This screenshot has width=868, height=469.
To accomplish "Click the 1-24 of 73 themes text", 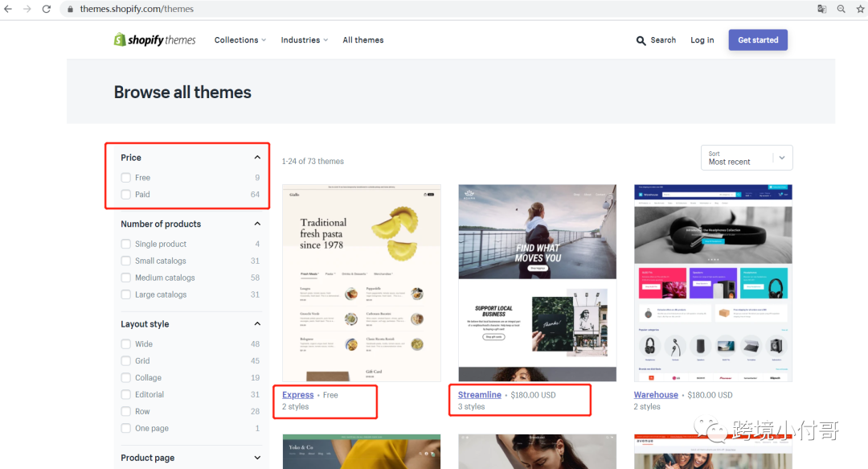I will coord(313,162).
